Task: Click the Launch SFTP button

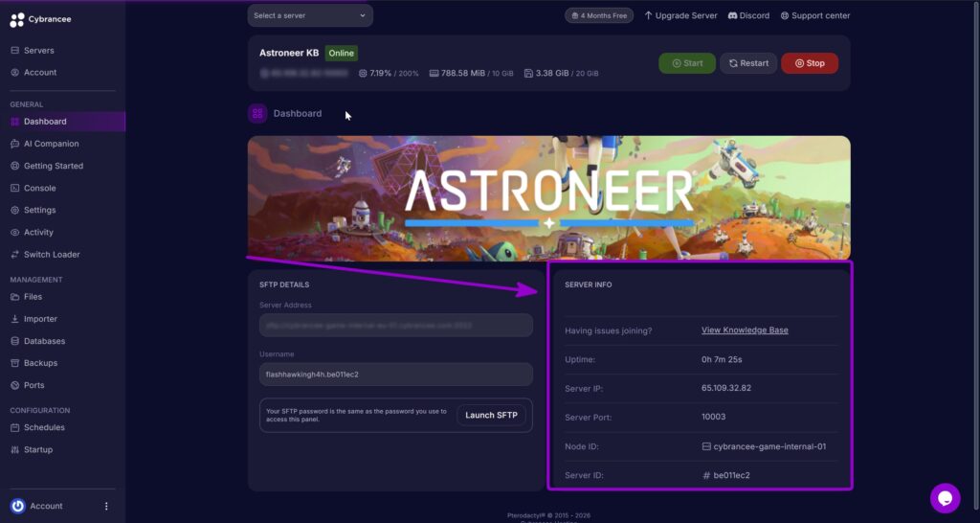Action: pyautogui.click(x=491, y=416)
